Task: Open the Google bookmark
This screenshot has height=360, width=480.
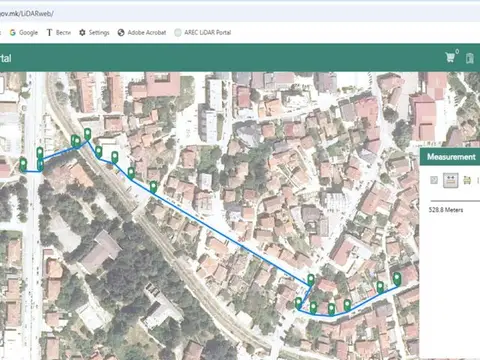Action: pos(24,32)
